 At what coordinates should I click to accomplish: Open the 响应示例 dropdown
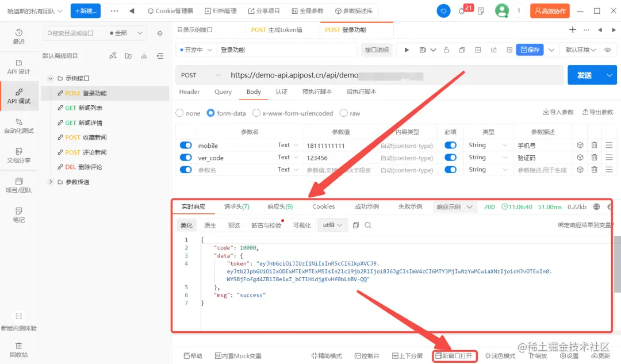pyautogui.click(x=455, y=207)
